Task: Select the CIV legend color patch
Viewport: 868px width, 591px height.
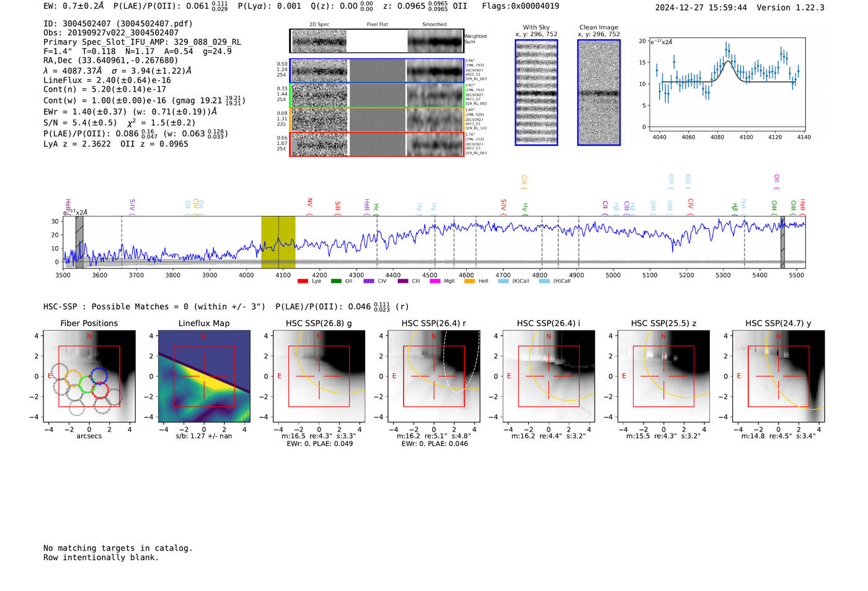Action: (369, 282)
